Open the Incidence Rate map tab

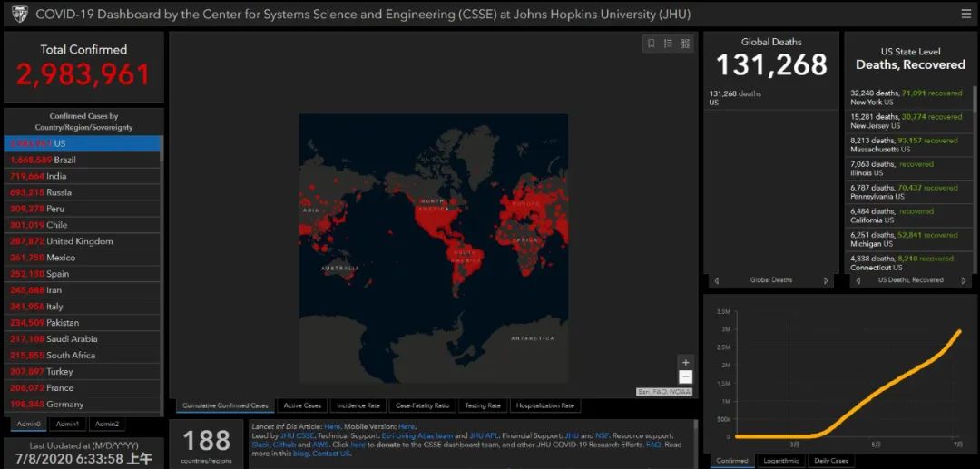click(x=358, y=405)
